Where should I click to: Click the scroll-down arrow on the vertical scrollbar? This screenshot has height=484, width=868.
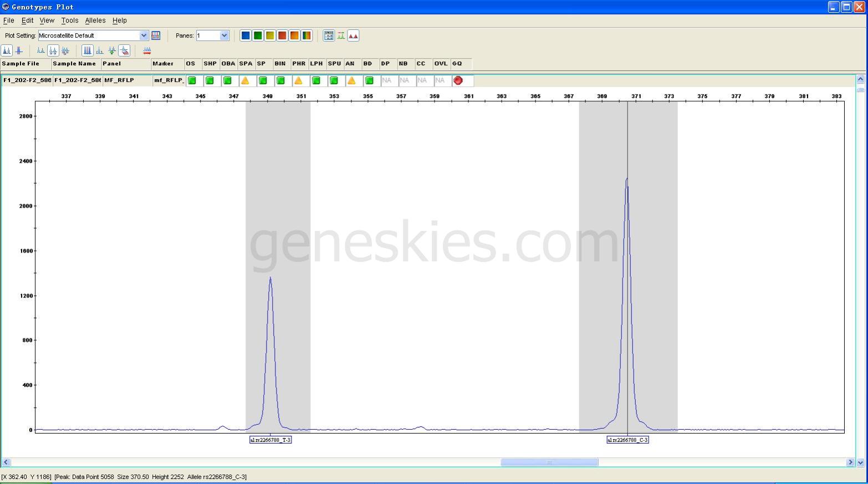pos(860,462)
